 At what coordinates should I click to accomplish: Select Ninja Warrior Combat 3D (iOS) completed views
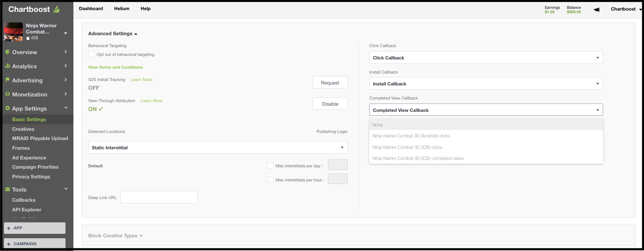pos(486,158)
